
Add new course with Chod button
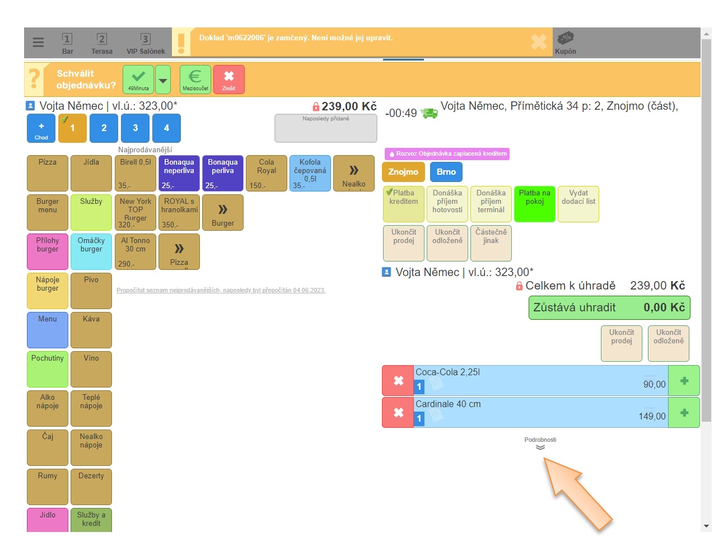(41, 128)
